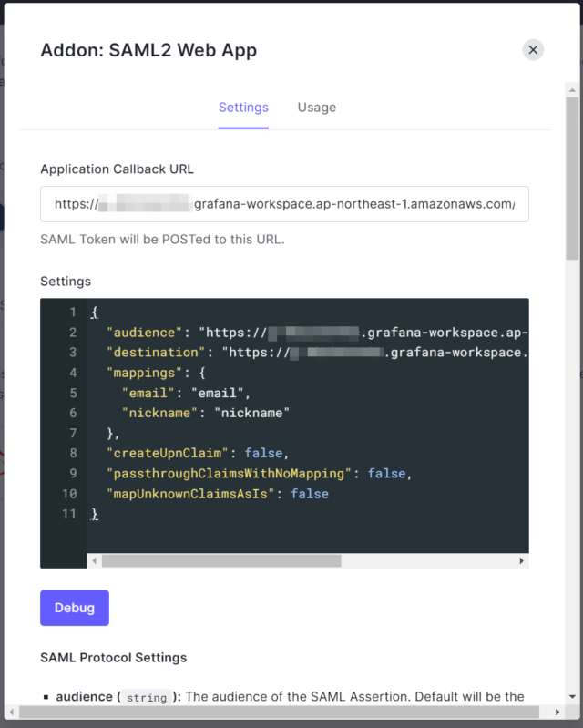The height and width of the screenshot is (728, 583).
Task: Click the "audience" key in line 2
Action: (144, 333)
